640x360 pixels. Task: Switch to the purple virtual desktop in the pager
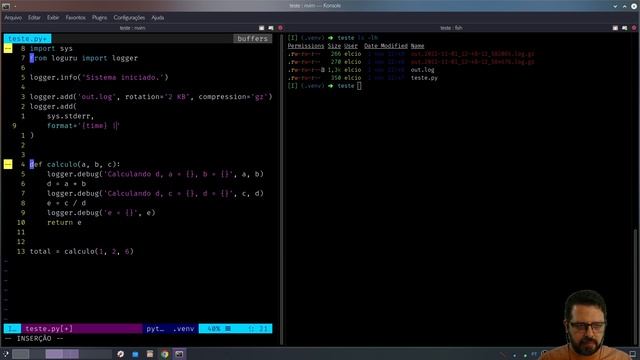click(x=62, y=354)
